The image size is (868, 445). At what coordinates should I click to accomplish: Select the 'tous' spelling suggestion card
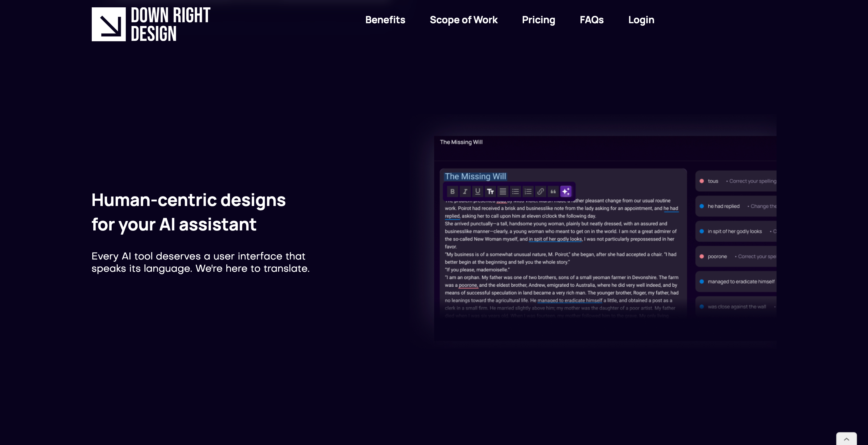click(x=736, y=181)
